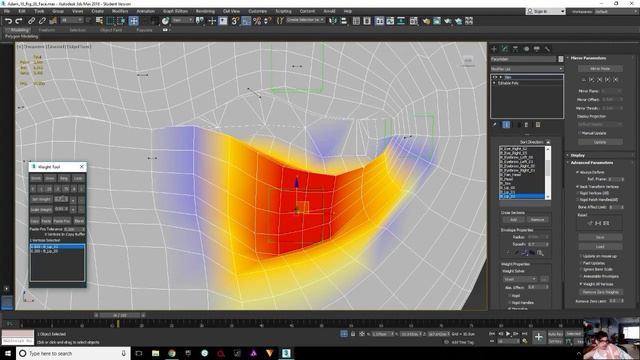Viewport: 640px width, 360px height.
Task: Open the Reference Coordinate System dropdown
Action: point(182,20)
